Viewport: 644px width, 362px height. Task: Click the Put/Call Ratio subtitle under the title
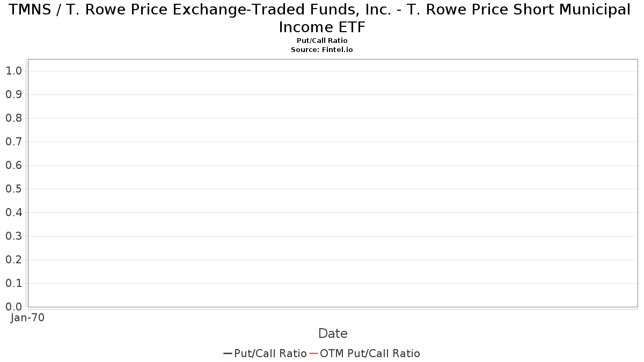coord(322,41)
